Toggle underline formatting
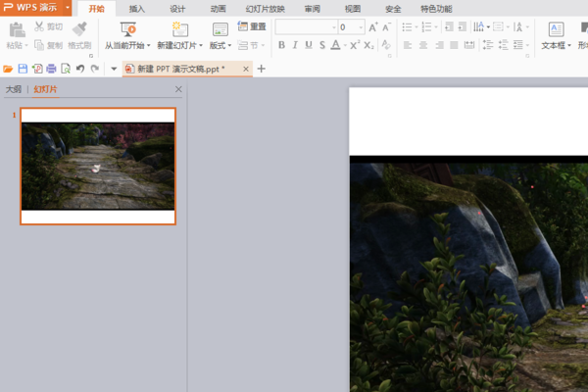 click(309, 45)
